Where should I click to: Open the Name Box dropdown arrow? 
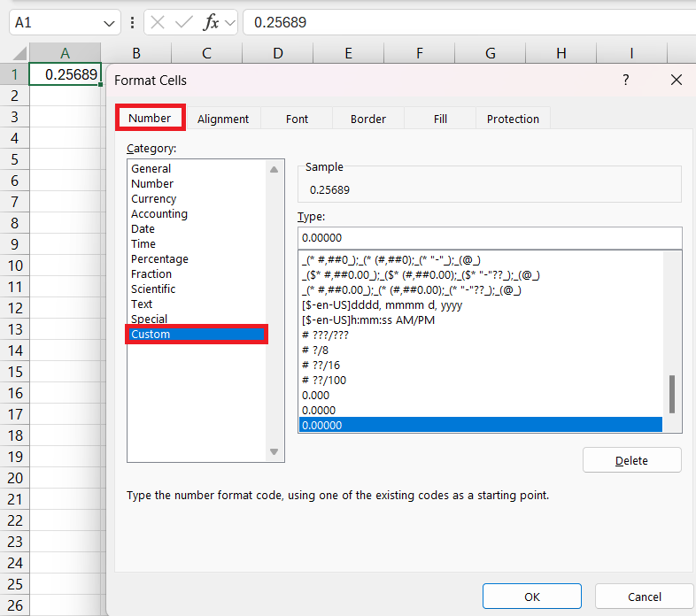click(x=109, y=23)
